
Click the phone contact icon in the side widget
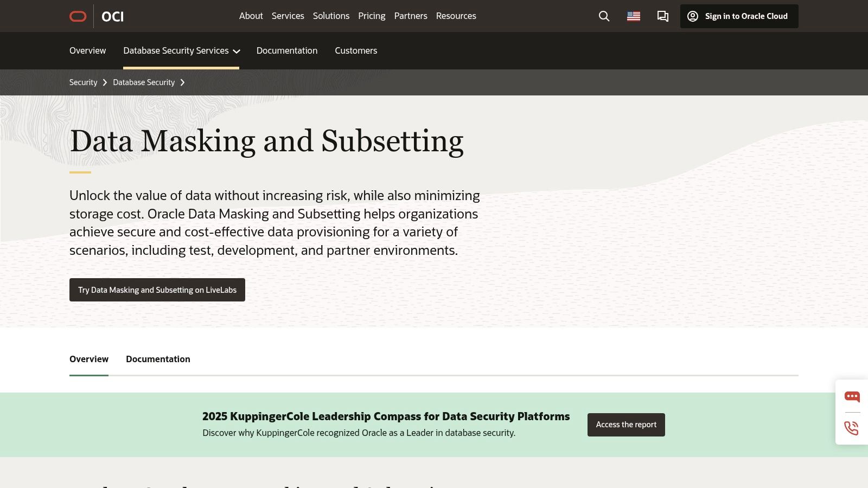852,428
